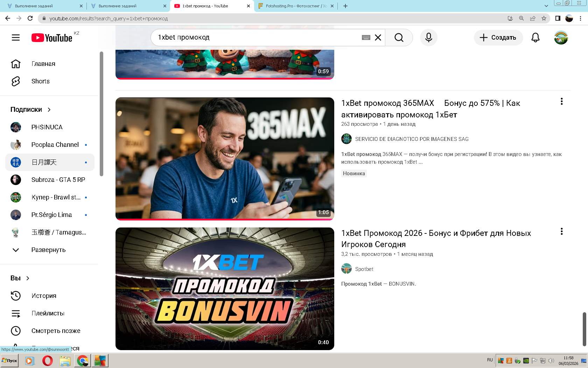Screen dimensions: 588x368
Task: Open YouTube notifications bell
Action: pos(535,38)
